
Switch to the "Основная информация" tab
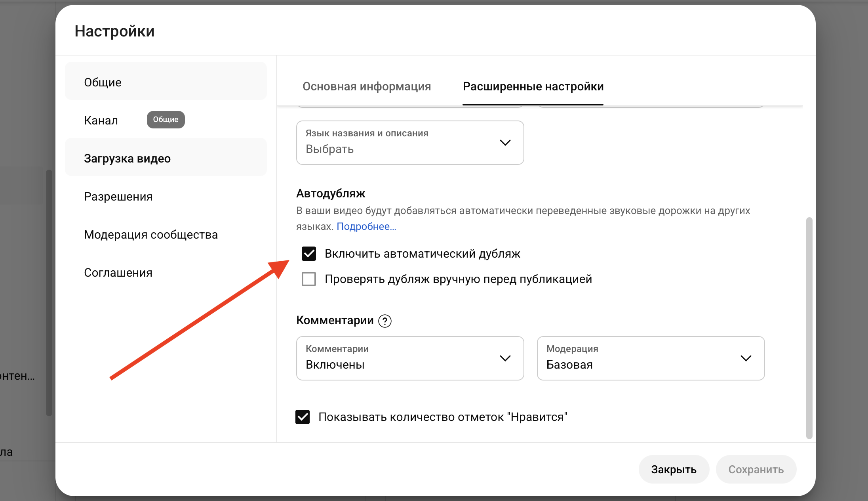click(367, 86)
